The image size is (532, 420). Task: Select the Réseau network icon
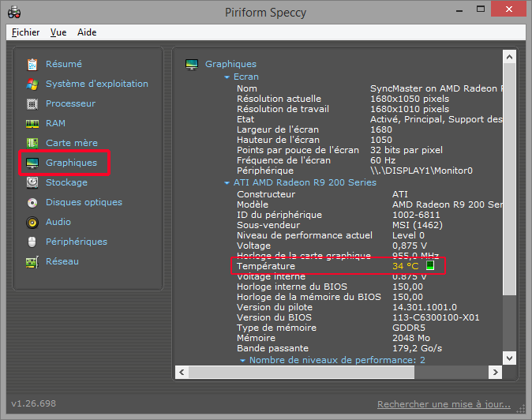click(x=32, y=261)
